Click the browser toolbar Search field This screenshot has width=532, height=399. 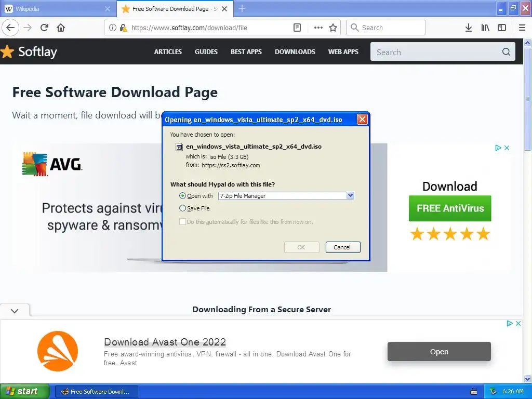[385, 28]
